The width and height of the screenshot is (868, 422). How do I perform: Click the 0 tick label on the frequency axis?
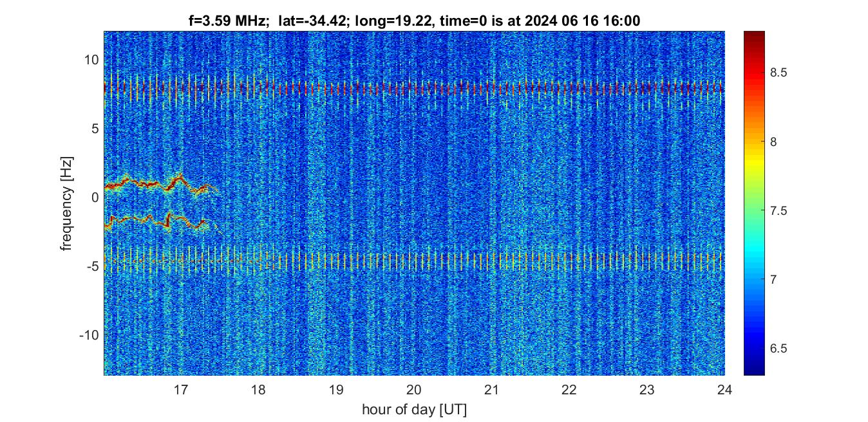[94, 197]
